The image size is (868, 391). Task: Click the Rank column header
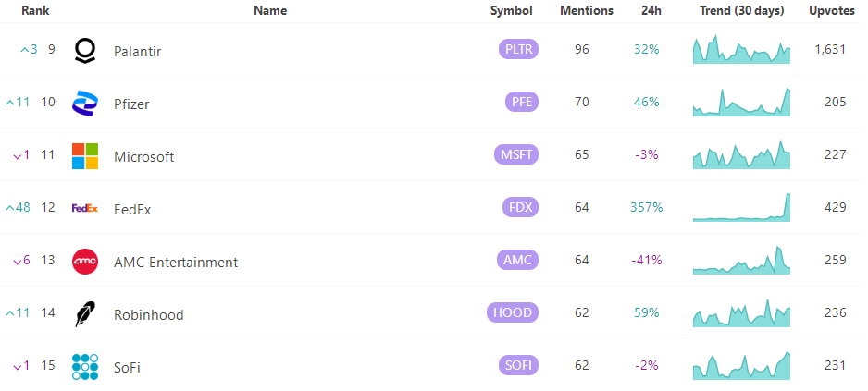[x=35, y=10]
